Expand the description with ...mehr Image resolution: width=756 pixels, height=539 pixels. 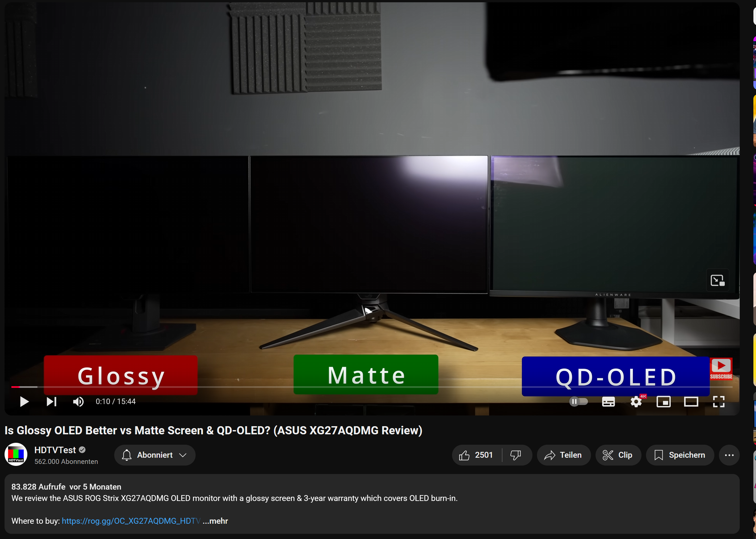(x=215, y=521)
